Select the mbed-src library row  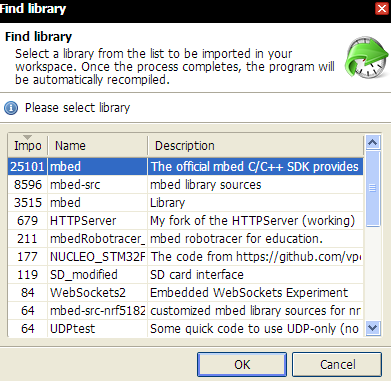tap(186, 184)
